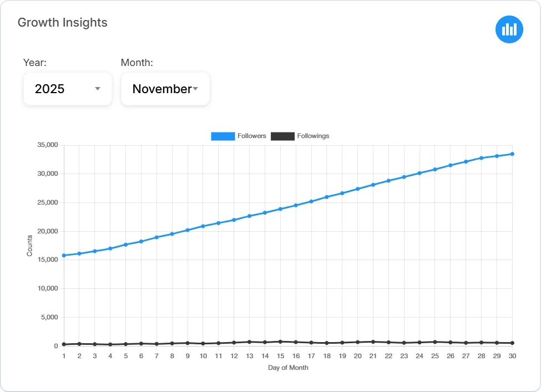Image resolution: width=541 pixels, height=392 pixels.
Task: Select the first Followers data point on day 1
Action: (63, 255)
